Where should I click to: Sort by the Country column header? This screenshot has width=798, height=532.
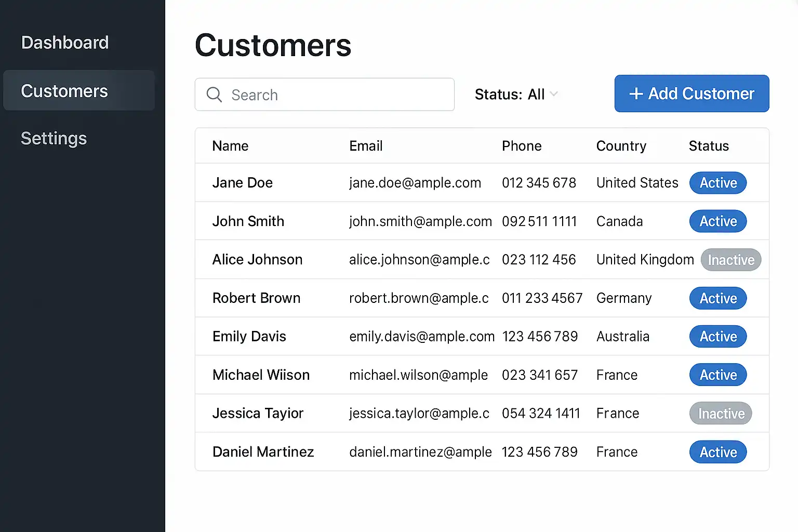(621, 146)
